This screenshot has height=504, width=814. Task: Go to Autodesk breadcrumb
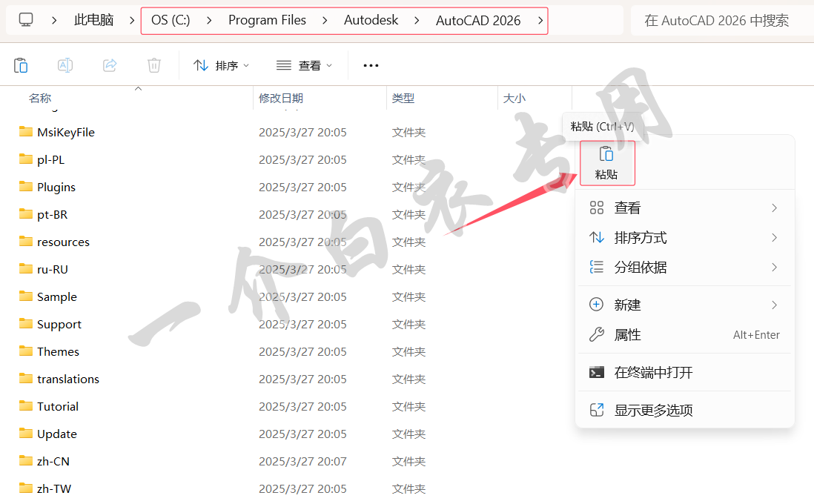(371, 20)
